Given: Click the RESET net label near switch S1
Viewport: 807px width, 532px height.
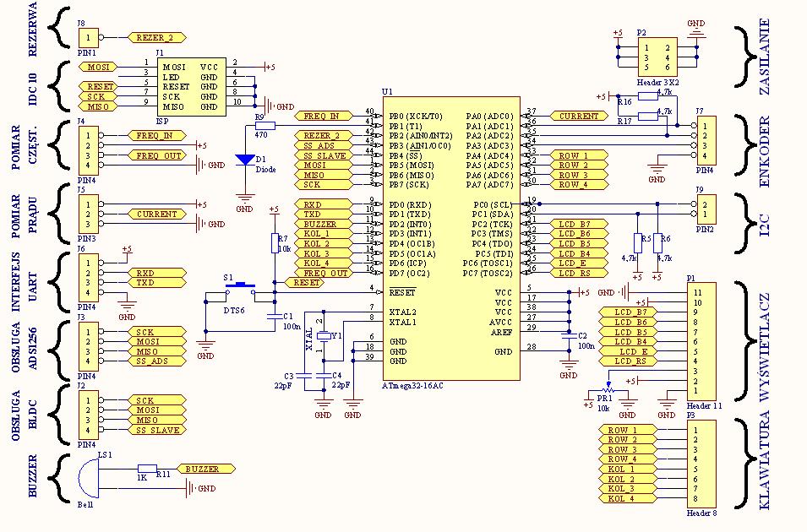Looking at the screenshot, I should coord(305,282).
